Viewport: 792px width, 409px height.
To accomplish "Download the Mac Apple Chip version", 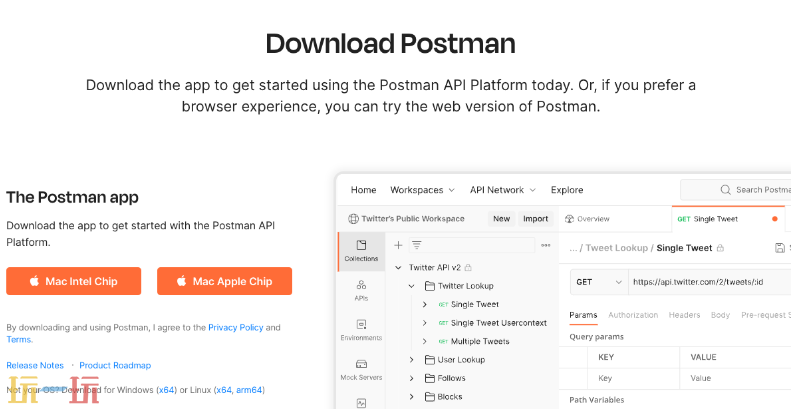I will [x=224, y=281].
